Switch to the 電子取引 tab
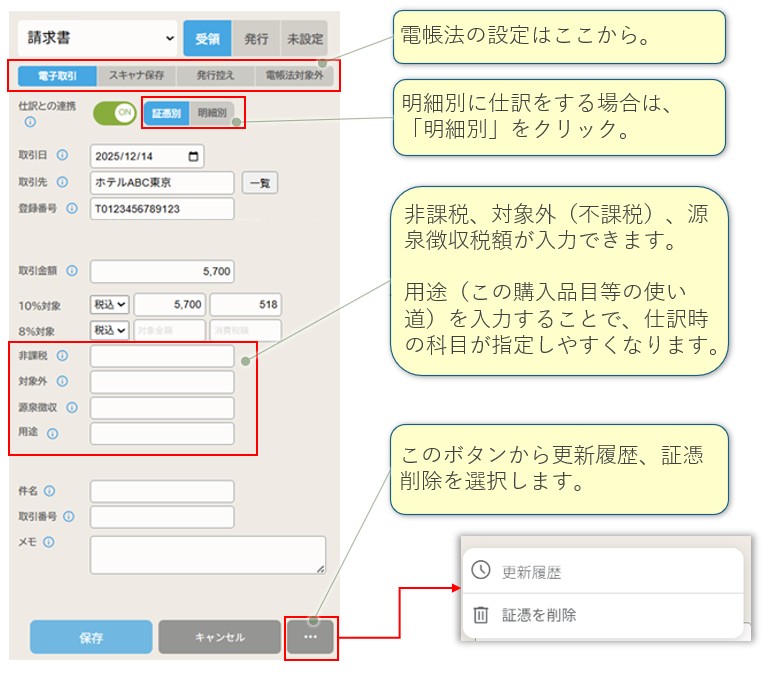This screenshot has height=674, width=778. 57,76
